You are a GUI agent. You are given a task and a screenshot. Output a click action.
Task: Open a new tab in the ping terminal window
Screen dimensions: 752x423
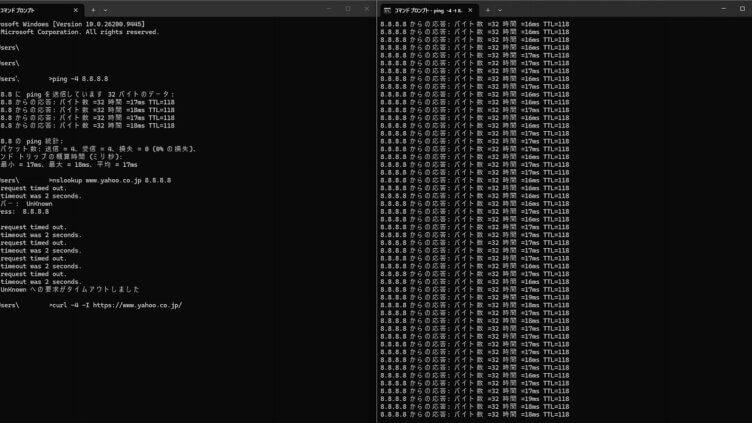pos(488,10)
